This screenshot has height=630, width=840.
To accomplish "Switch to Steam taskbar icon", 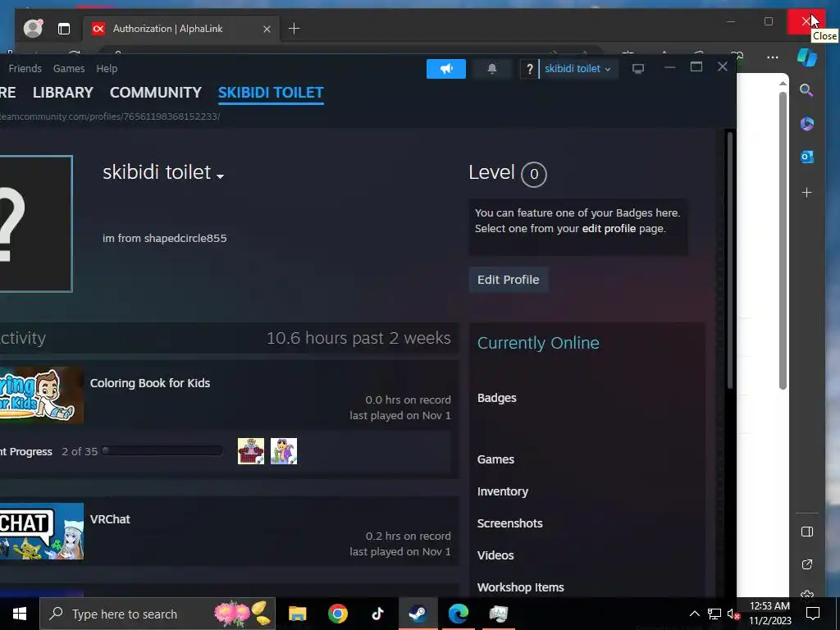I will (x=418, y=614).
